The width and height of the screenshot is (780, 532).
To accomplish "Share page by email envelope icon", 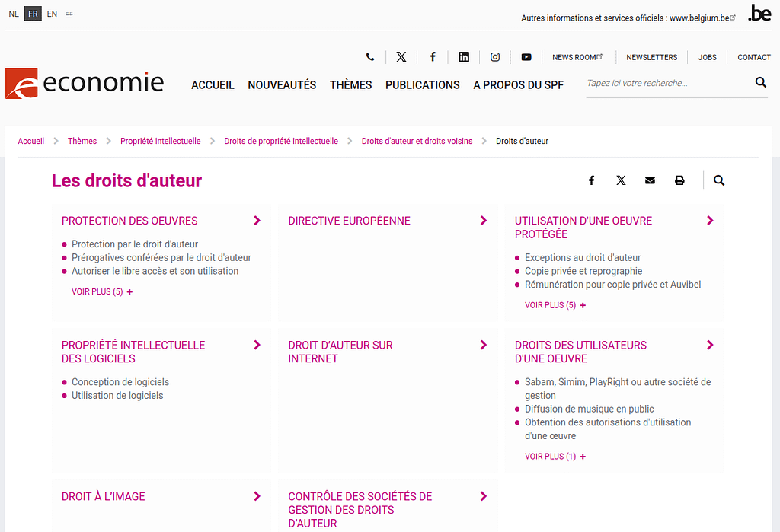I will click(x=650, y=180).
